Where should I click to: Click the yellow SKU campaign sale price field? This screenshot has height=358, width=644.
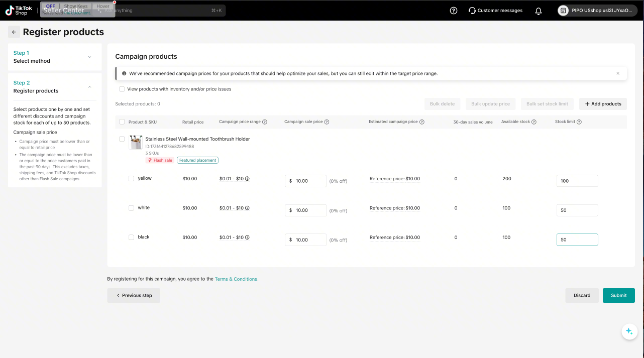(x=308, y=181)
